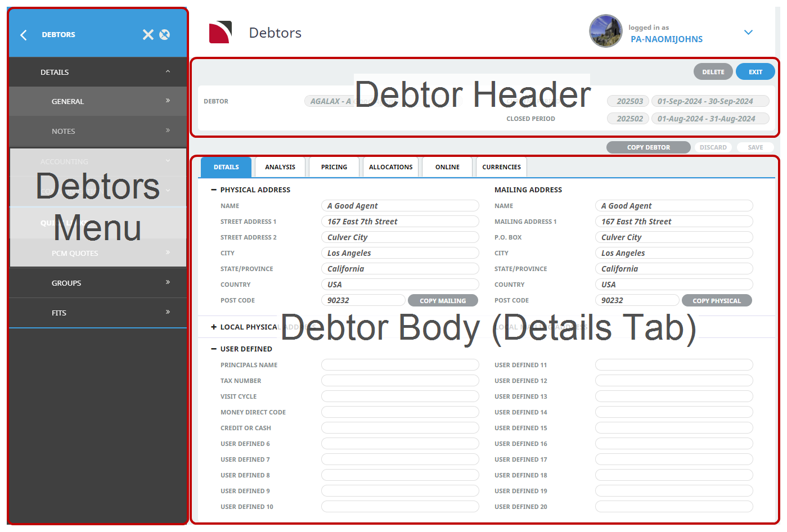Click the mailing COUNTRY field

coord(674,285)
